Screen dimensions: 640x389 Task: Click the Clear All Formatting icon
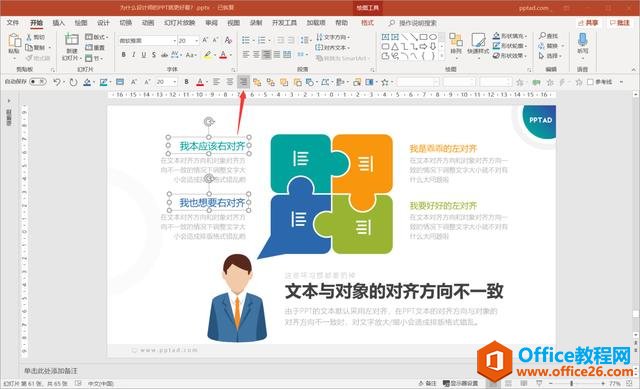click(x=228, y=40)
